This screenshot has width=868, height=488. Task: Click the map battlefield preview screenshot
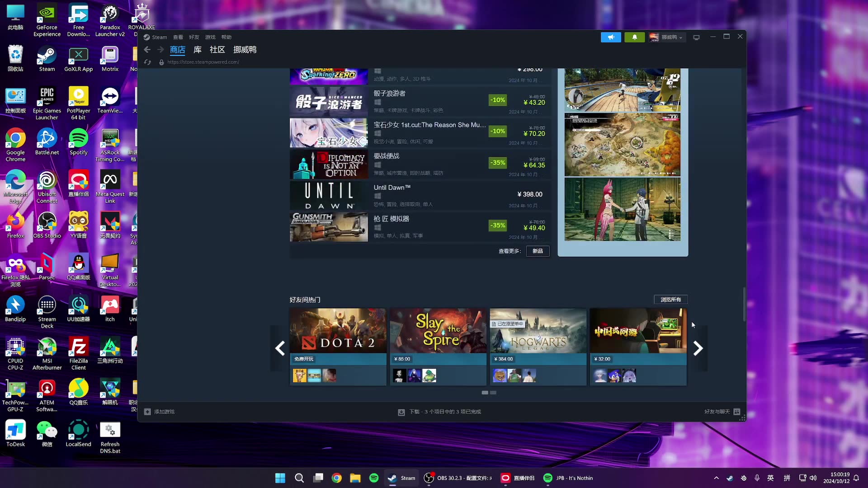point(622,145)
